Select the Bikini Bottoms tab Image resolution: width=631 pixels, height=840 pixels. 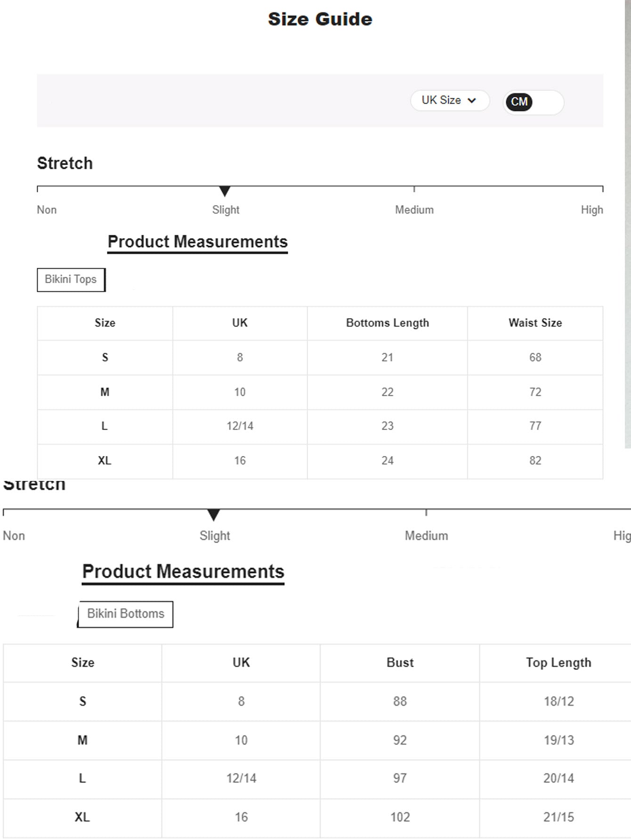[126, 614]
